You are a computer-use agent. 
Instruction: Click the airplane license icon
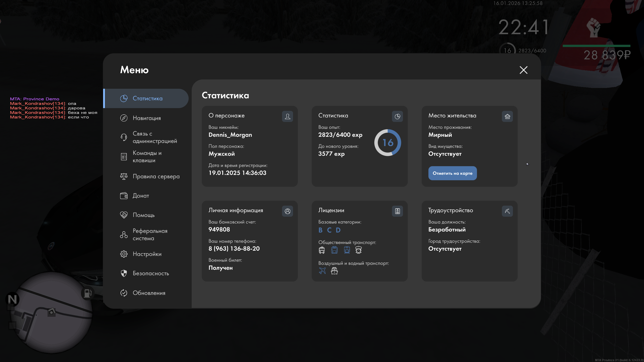[x=322, y=271]
